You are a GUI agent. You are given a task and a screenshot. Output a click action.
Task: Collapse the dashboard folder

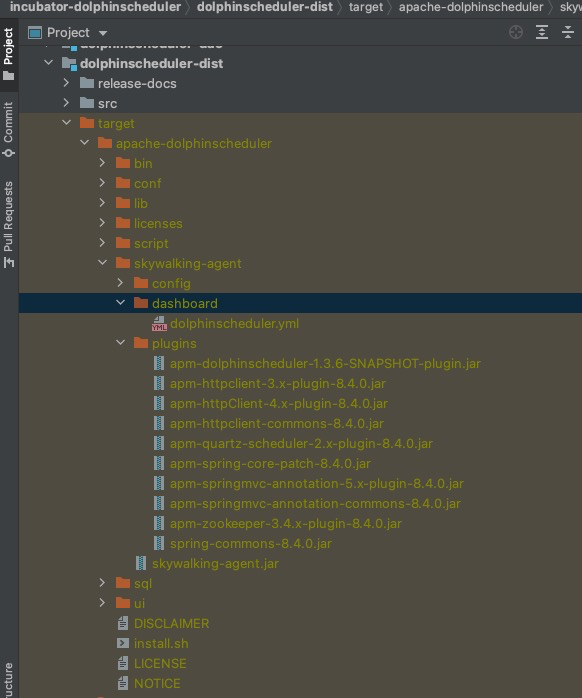point(120,303)
